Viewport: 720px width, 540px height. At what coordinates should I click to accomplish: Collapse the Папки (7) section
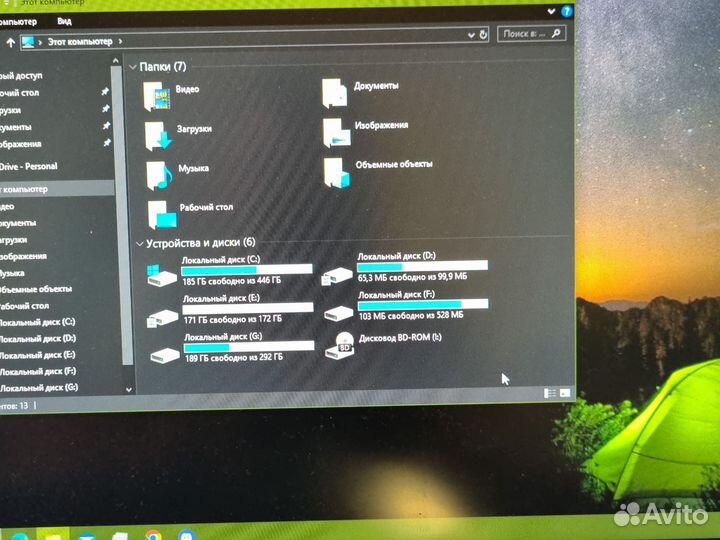point(133,67)
